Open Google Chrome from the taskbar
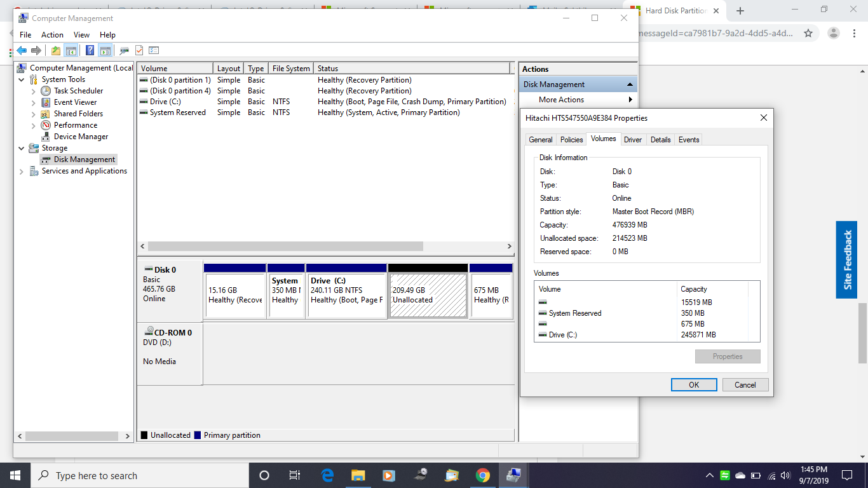 tap(483, 475)
